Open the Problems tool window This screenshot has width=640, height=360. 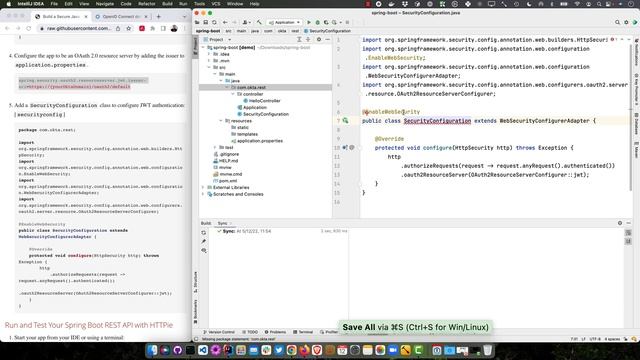click(x=275, y=332)
